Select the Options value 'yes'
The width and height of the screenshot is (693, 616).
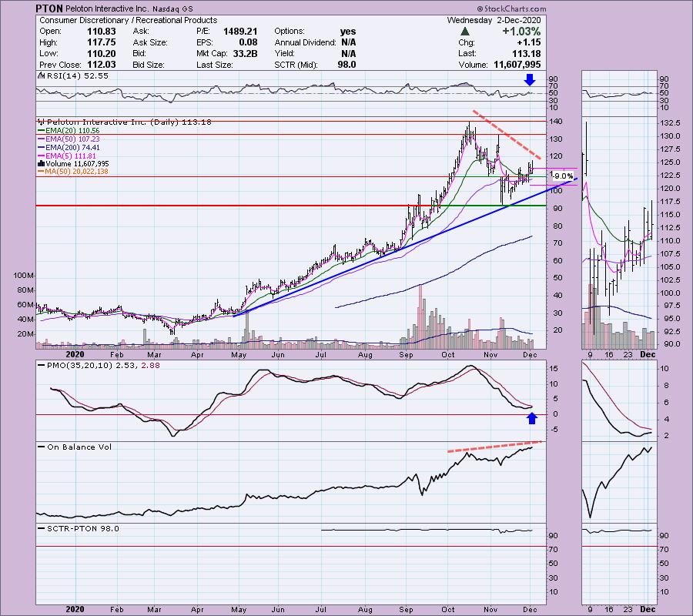coord(348,32)
